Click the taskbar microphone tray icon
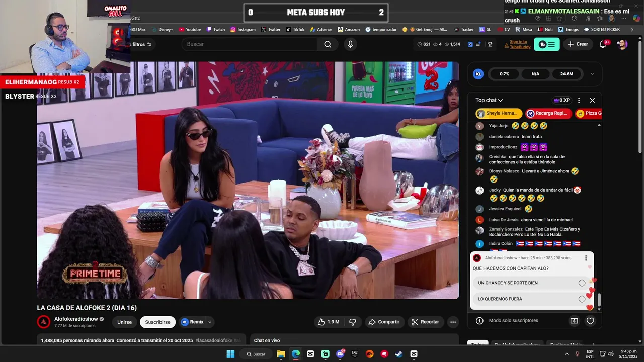Viewport: 644px width, 362px height. pyautogui.click(x=577, y=354)
